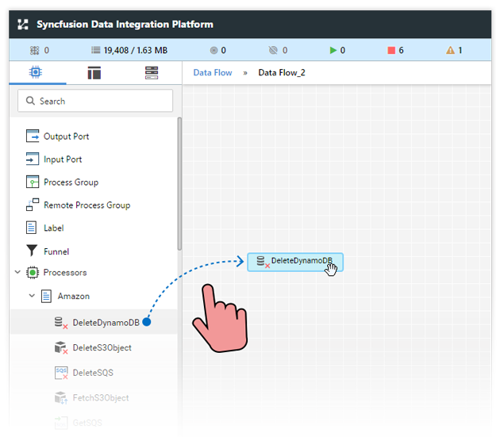Screen dimensions: 504x437
Task: Click the Syncfusion logo icon in header
Action: point(23,25)
